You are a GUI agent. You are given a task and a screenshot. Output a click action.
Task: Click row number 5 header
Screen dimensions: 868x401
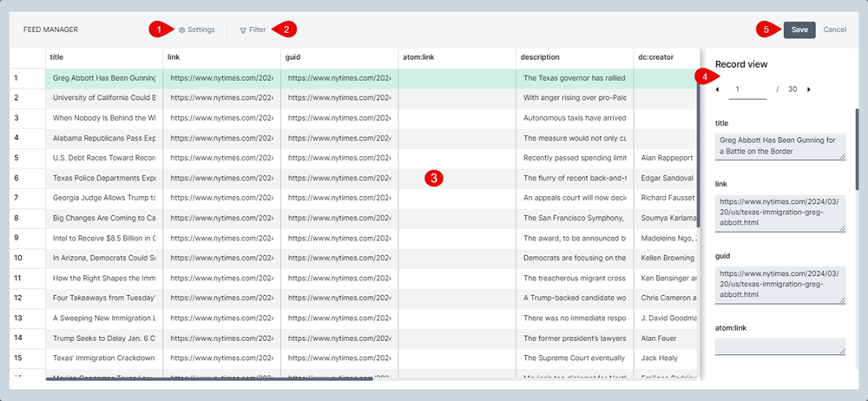28,158
